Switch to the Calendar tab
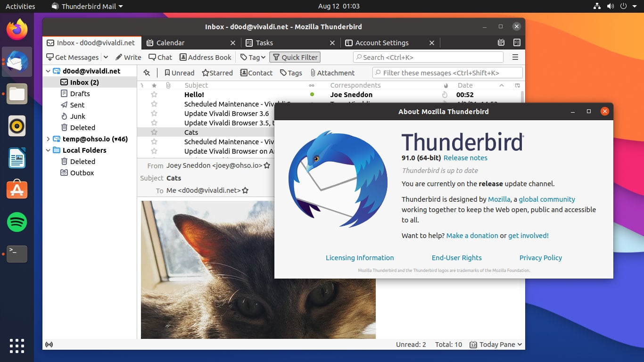This screenshot has height=362, width=644. [x=190, y=42]
